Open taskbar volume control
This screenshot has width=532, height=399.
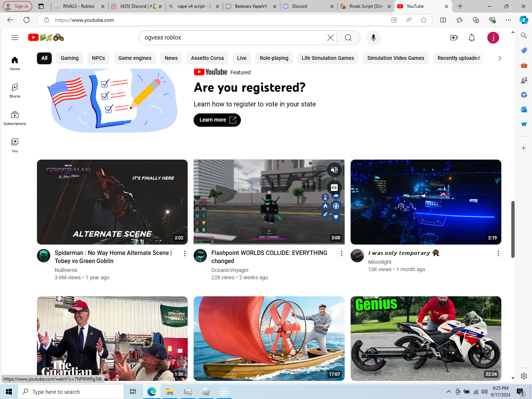point(484,392)
